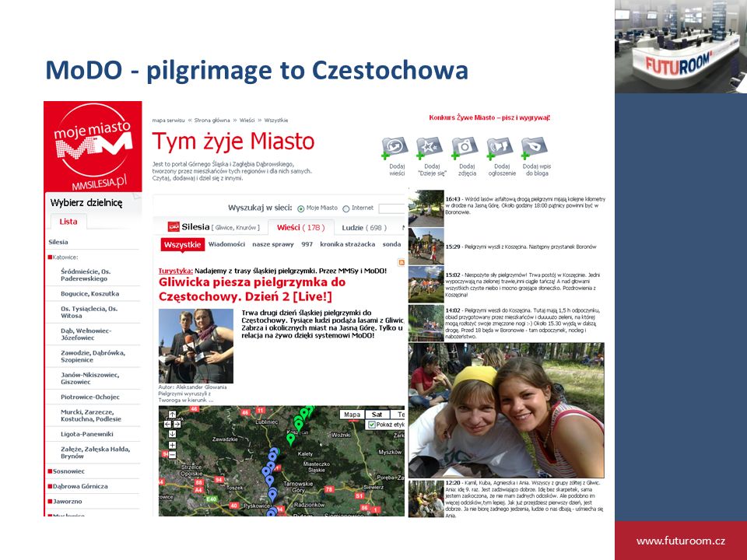
Task: Switch map to Mapa view
Action: [352, 415]
